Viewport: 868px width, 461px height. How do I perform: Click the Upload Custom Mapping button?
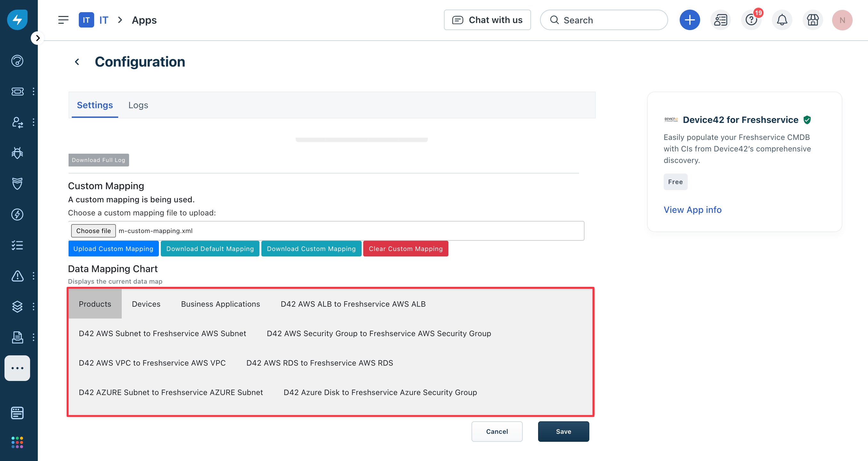113,248
